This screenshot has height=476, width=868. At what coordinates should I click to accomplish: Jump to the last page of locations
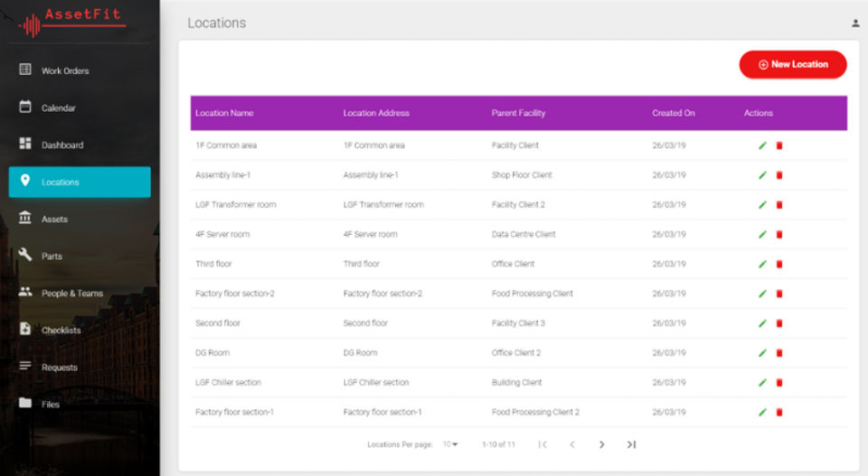coord(631,444)
